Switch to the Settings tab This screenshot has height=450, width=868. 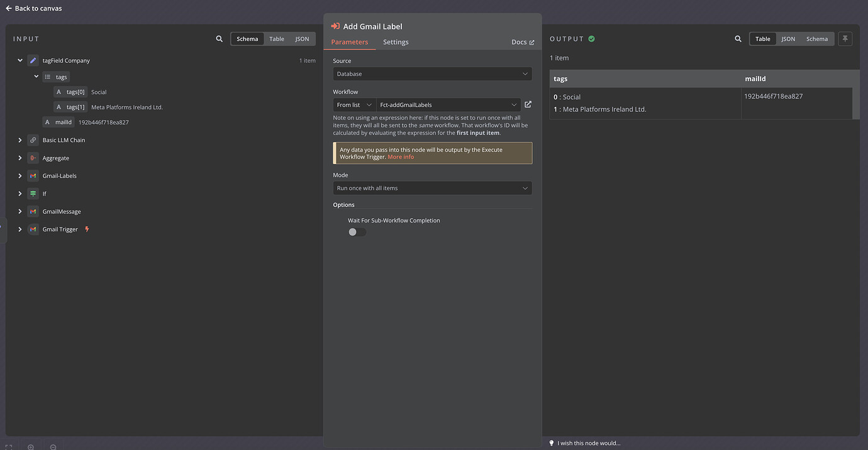coord(396,42)
